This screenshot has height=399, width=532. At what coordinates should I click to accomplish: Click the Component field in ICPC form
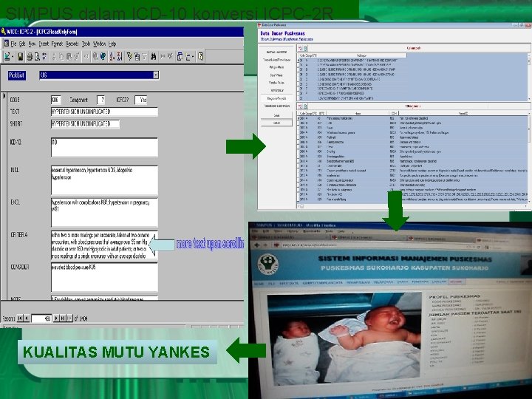[100, 100]
